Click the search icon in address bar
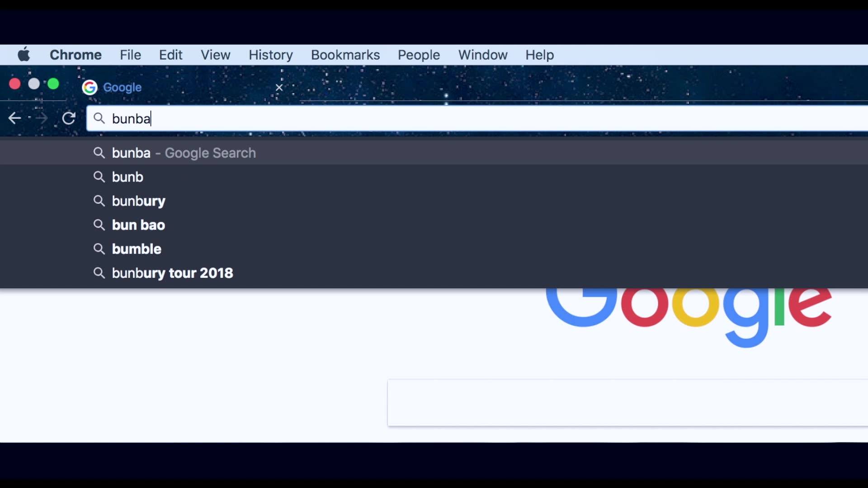Image resolution: width=868 pixels, height=488 pixels. click(99, 118)
